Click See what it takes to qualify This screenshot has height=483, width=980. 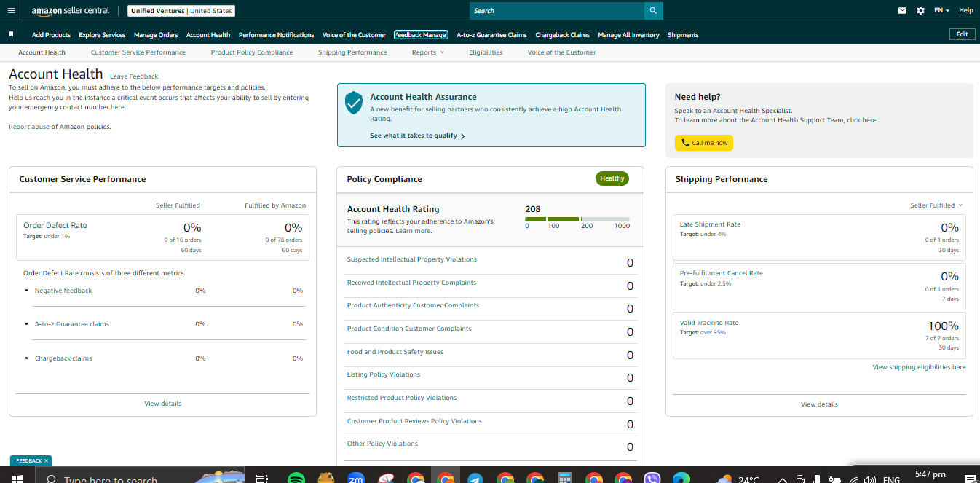417,136
